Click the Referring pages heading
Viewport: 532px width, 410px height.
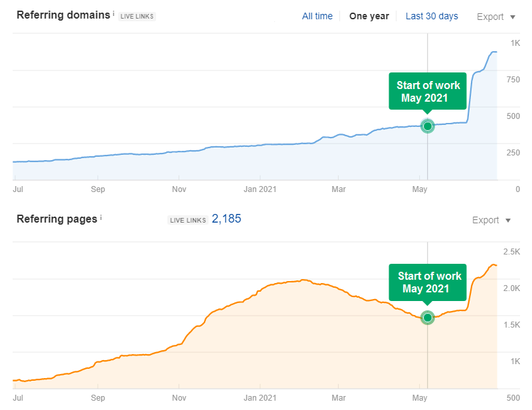click(57, 219)
